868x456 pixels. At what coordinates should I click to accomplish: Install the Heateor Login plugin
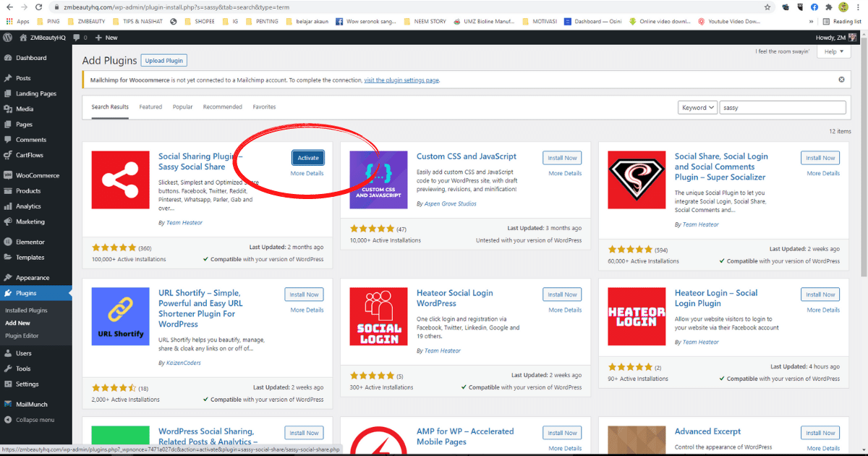(x=820, y=295)
